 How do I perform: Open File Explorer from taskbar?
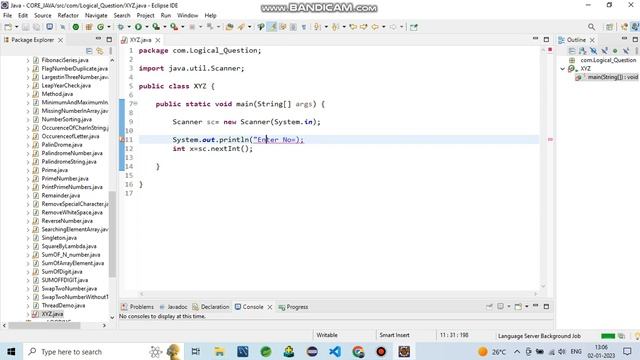[219, 352]
